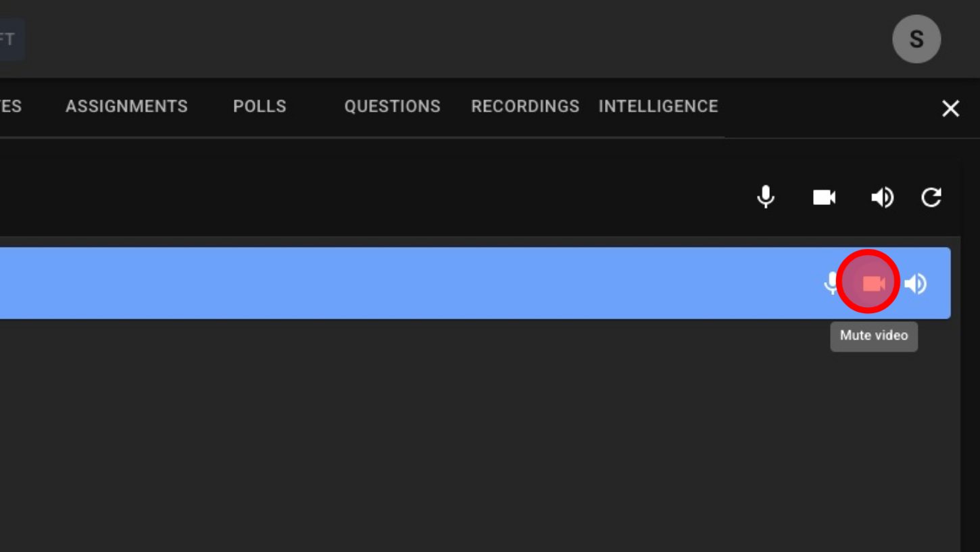Image resolution: width=980 pixels, height=552 pixels.
Task: Mute all participants' microphones in header
Action: [x=766, y=197]
